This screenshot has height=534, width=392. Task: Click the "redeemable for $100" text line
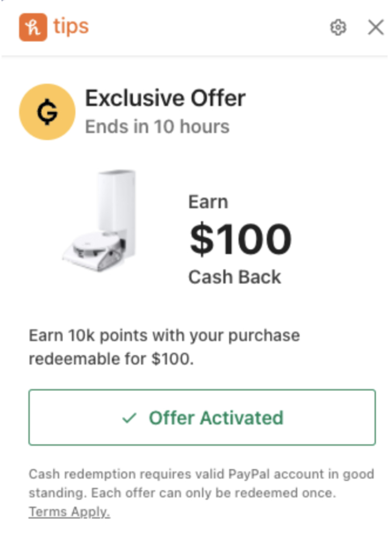pos(111,359)
